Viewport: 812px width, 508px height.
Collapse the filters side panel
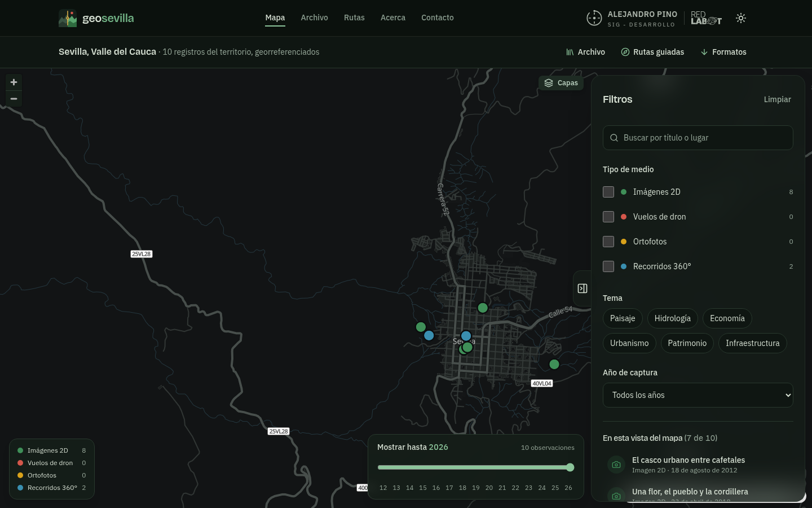click(x=582, y=288)
